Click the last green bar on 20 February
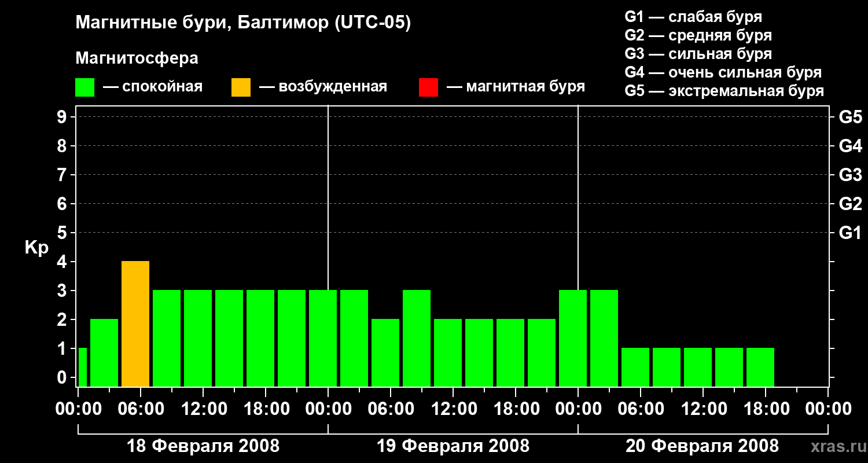This screenshot has height=463, width=868. [760, 367]
